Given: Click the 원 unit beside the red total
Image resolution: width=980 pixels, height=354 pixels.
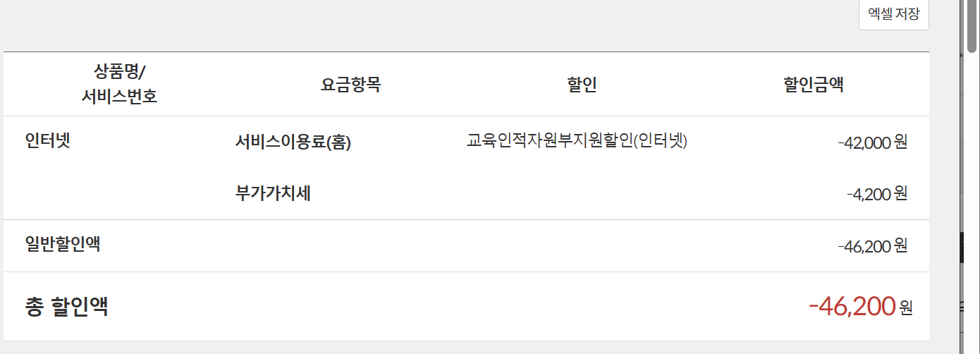Looking at the screenshot, I should 906,308.
